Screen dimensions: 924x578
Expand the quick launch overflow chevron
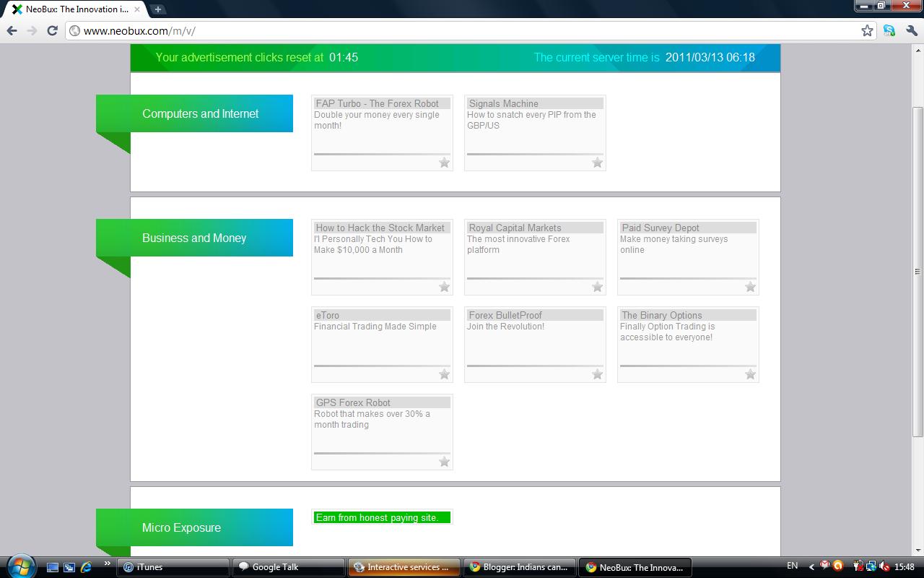(x=108, y=564)
